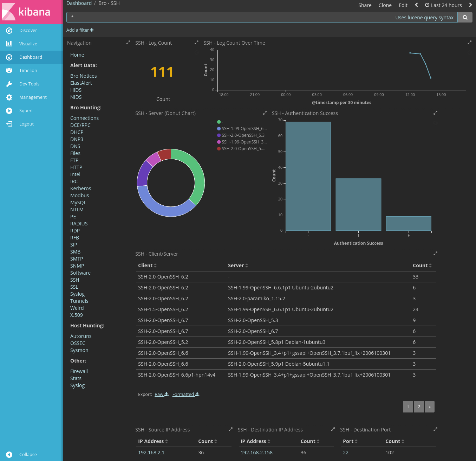The image size is (476, 461).
Task: Click Edit in the top menu
Action: (403, 5)
